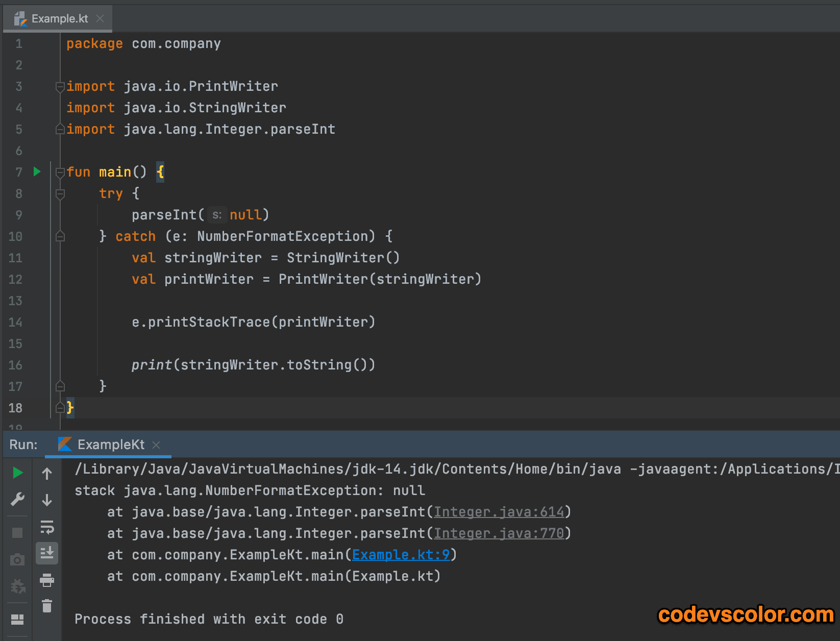Run main function from the gutter arrow
The width and height of the screenshot is (840, 641).
point(36,172)
